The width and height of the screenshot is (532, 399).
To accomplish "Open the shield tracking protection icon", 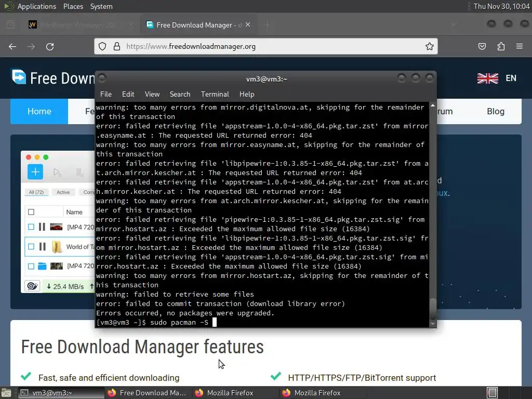I will 102,46.
